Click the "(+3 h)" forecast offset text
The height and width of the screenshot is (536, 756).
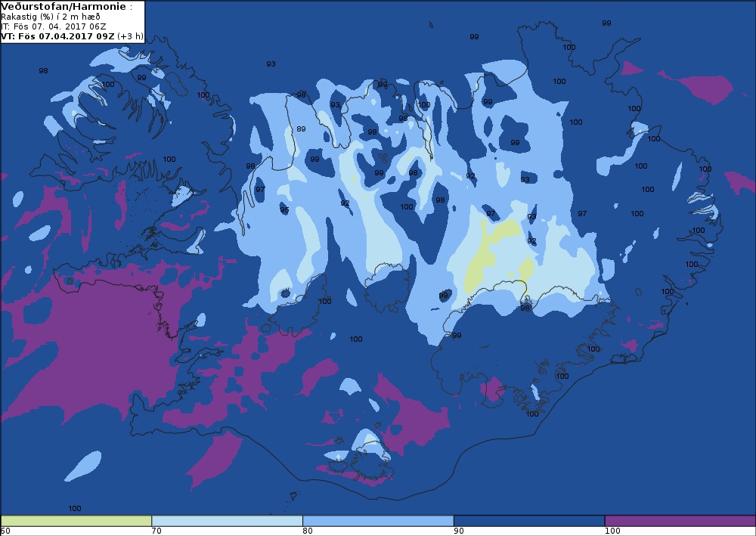130,36
